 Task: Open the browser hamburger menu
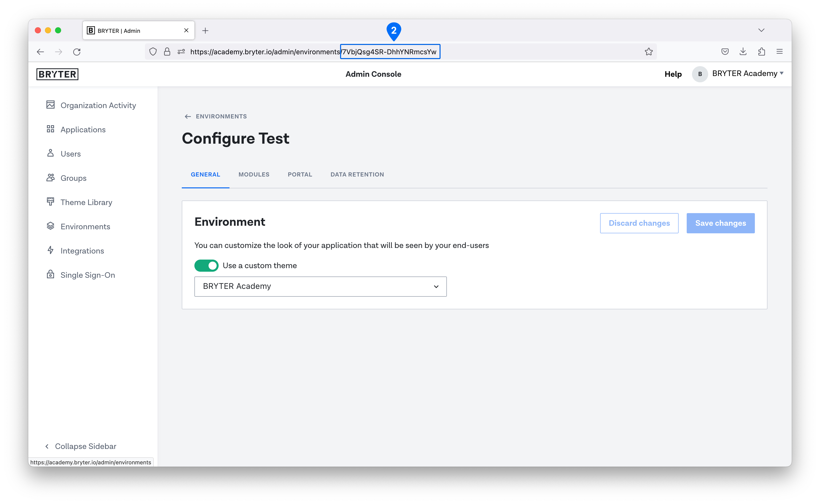click(x=780, y=52)
